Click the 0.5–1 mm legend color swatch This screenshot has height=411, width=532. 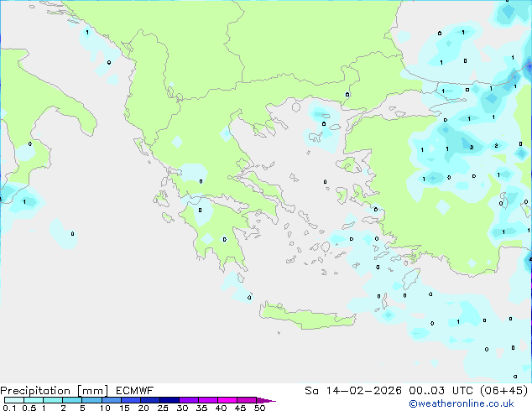coord(34,400)
